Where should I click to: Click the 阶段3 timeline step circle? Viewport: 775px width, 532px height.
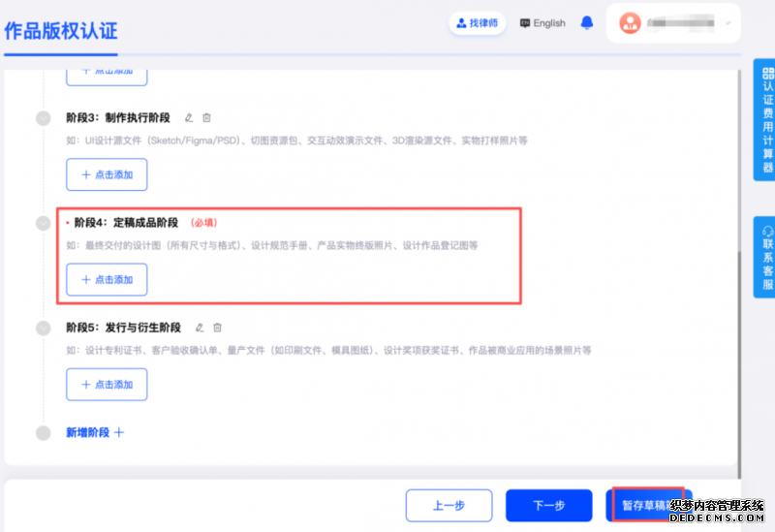(43, 118)
